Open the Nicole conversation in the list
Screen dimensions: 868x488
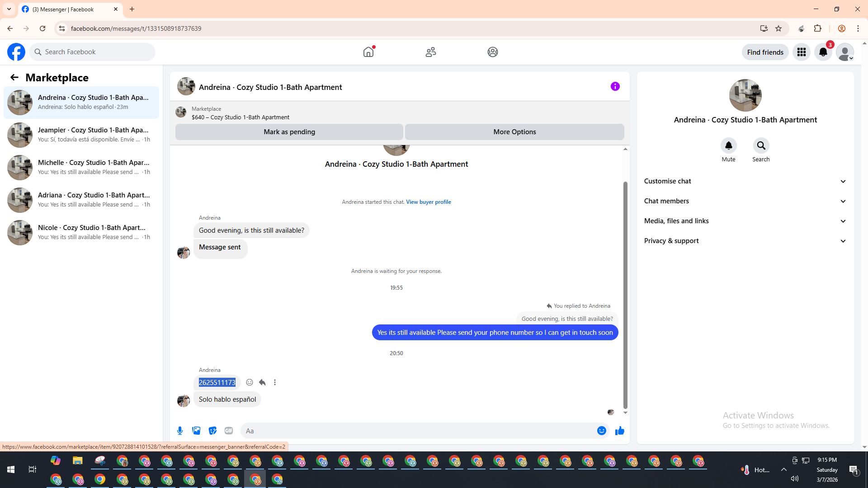click(x=81, y=233)
